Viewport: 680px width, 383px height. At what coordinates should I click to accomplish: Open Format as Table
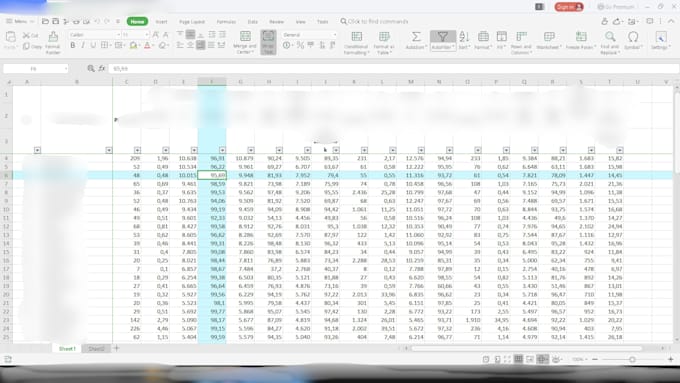click(x=384, y=43)
